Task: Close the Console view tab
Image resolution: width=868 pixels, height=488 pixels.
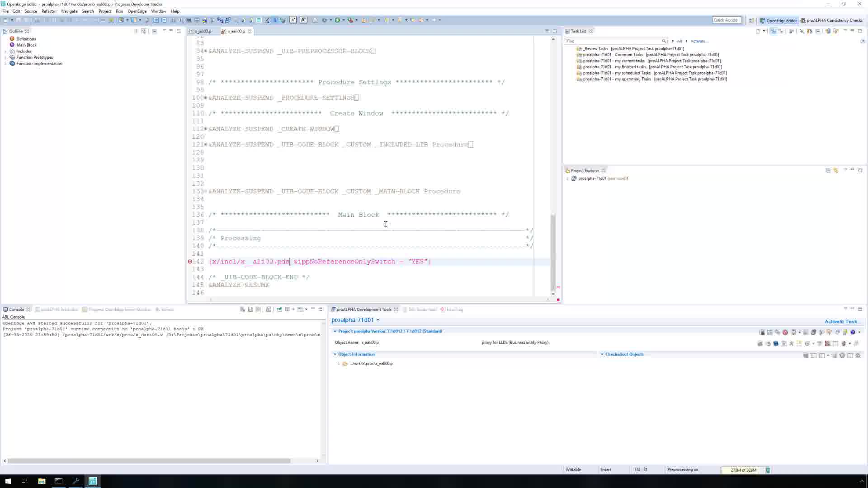Action: coord(28,310)
